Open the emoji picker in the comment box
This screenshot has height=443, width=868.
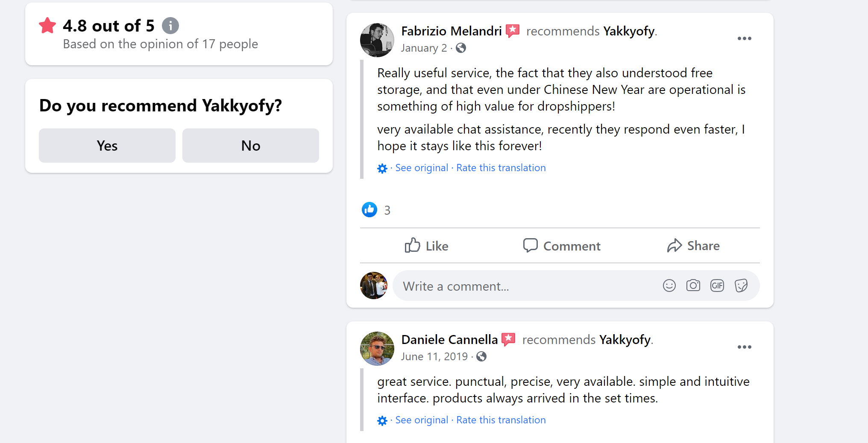(x=669, y=286)
